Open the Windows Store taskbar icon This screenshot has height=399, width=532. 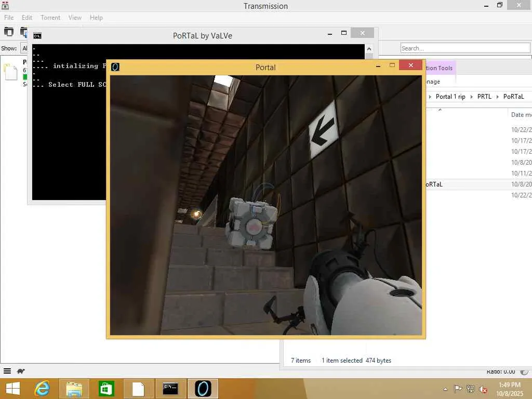point(106,389)
